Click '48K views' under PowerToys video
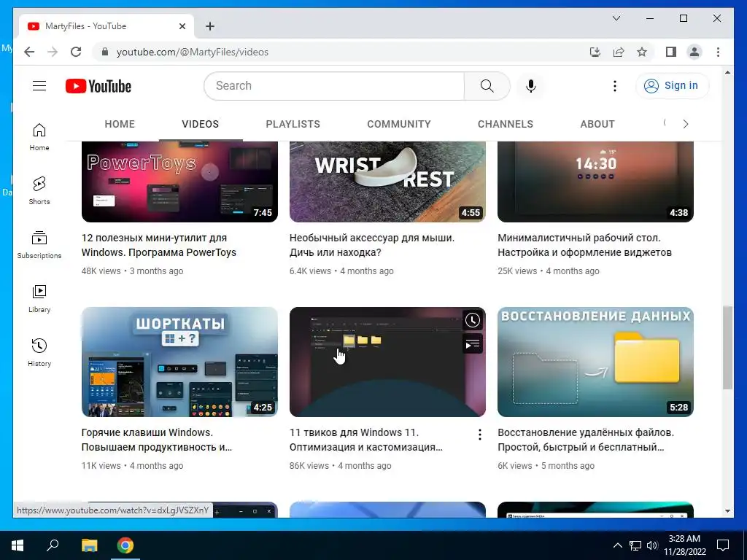Screen dimensions: 747x560 101,271
